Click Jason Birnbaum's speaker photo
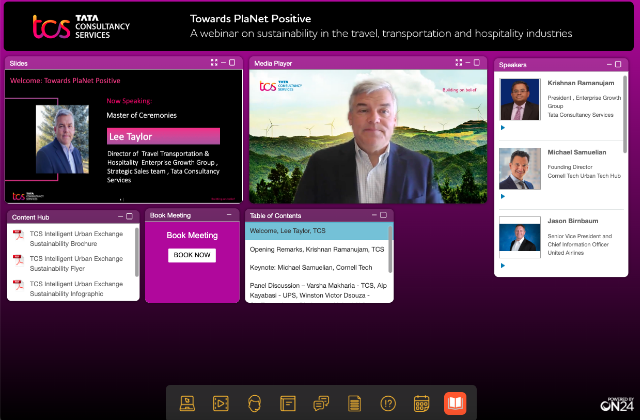This screenshot has width=640, height=420. click(x=520, y=237)
